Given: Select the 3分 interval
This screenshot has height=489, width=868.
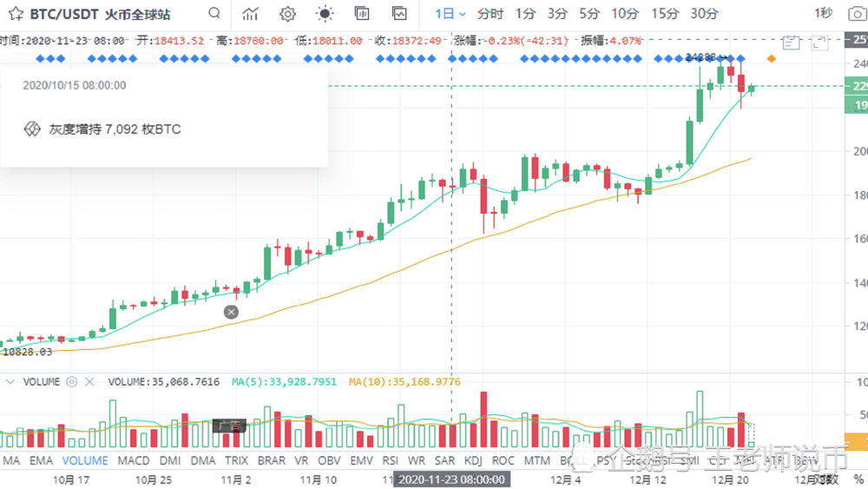Looking at the screenshot, I should click(557, 13).
